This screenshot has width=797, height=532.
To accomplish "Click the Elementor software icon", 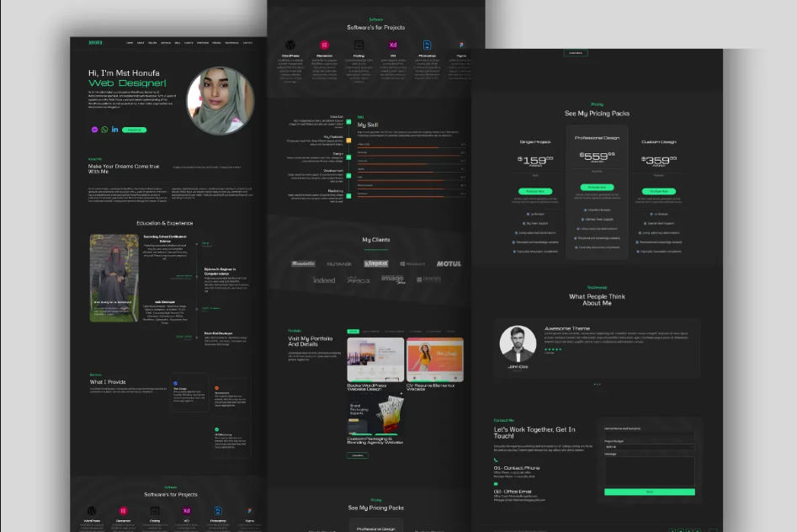I will click(x=324, y=45).
